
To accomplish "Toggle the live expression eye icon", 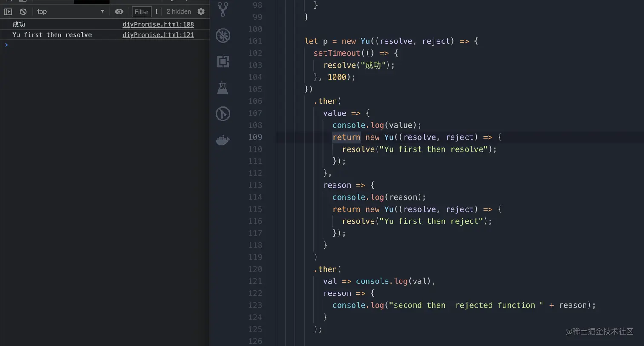I will coord(119,11).
